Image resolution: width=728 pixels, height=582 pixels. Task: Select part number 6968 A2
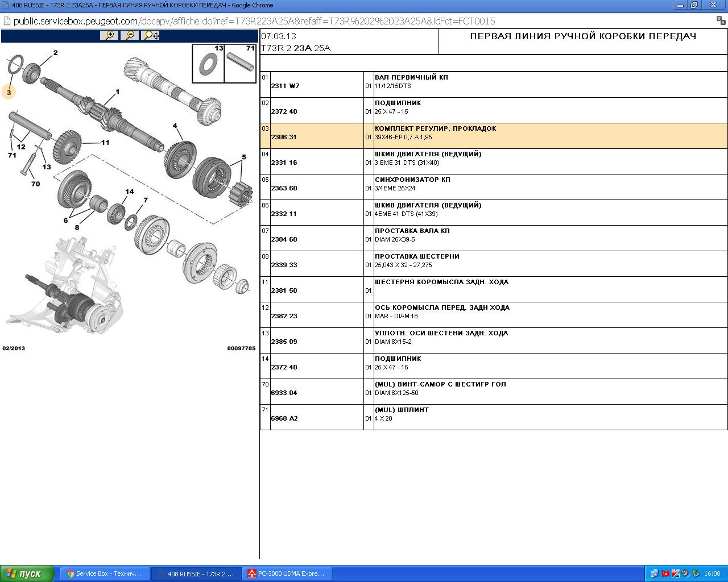pyautogui.click(x=284, y=418)
